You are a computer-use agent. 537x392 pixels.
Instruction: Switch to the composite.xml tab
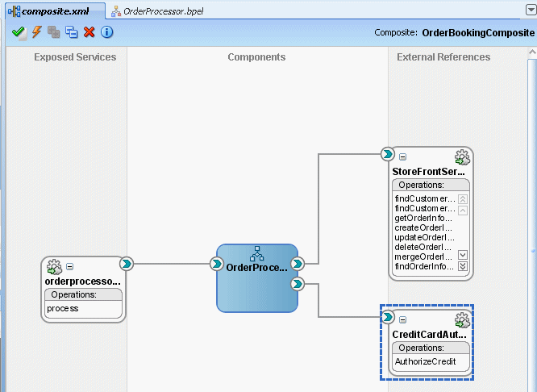coord(56,11)
